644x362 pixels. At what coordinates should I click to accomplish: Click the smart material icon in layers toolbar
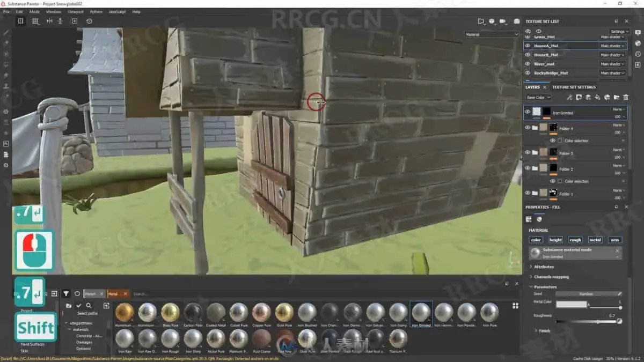click(606, 98)
